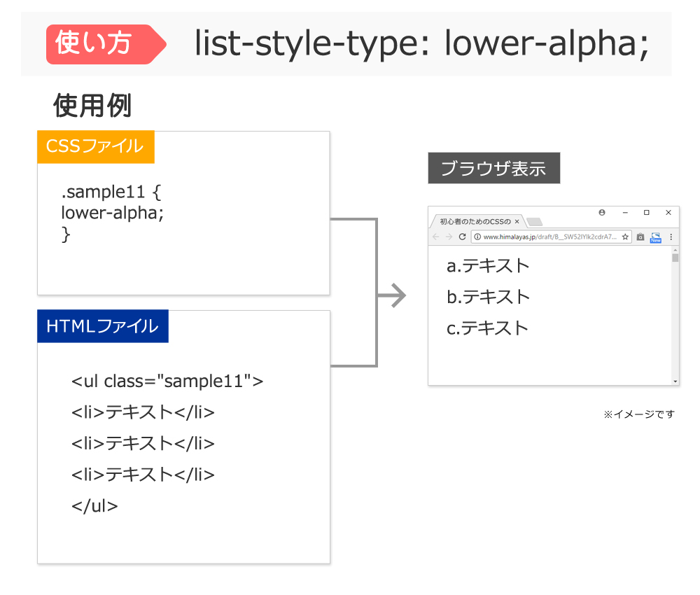The height and width of the screenshot is (595, 700).
Task: Click the orange CSSファイル label
Action: tap(95, 147)
